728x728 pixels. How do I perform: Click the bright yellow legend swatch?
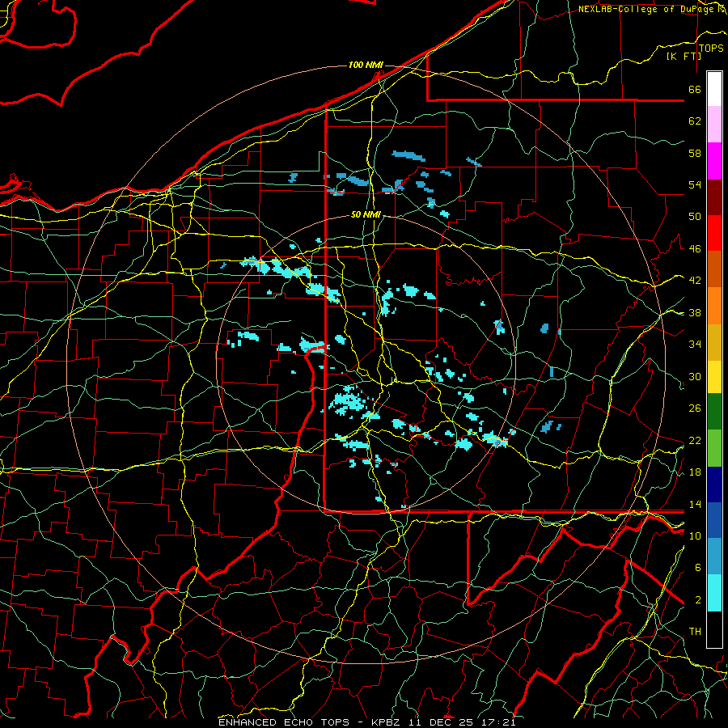(x=714, y=377)
